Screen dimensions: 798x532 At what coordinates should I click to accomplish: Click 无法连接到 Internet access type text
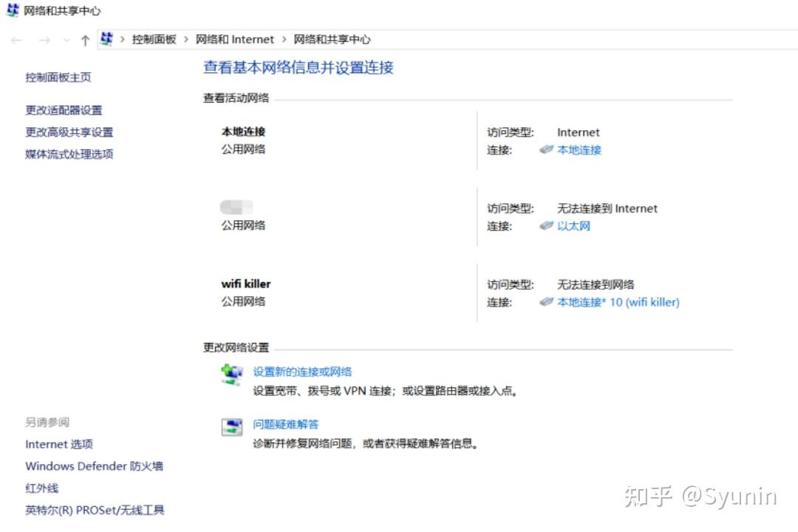coord(607,208)
